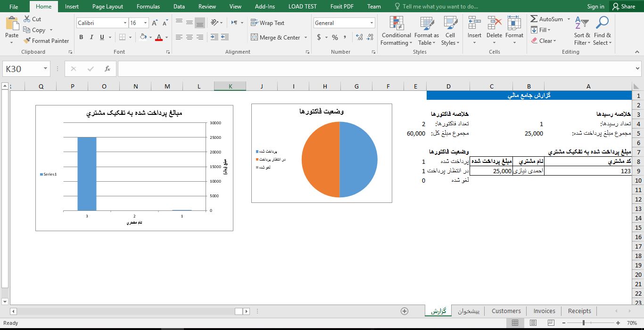Apply Comma Style format
644x330 pixels.
coord(345,37)
